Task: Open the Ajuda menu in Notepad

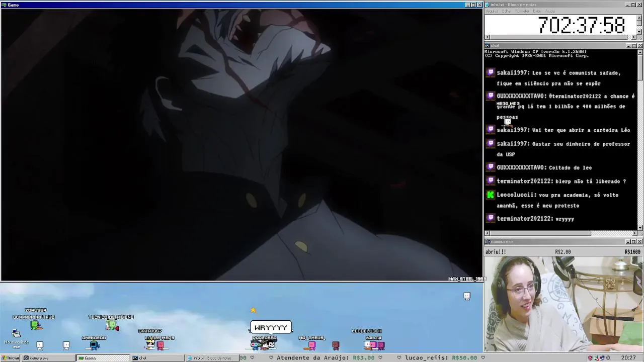Action: click(550, 11)
